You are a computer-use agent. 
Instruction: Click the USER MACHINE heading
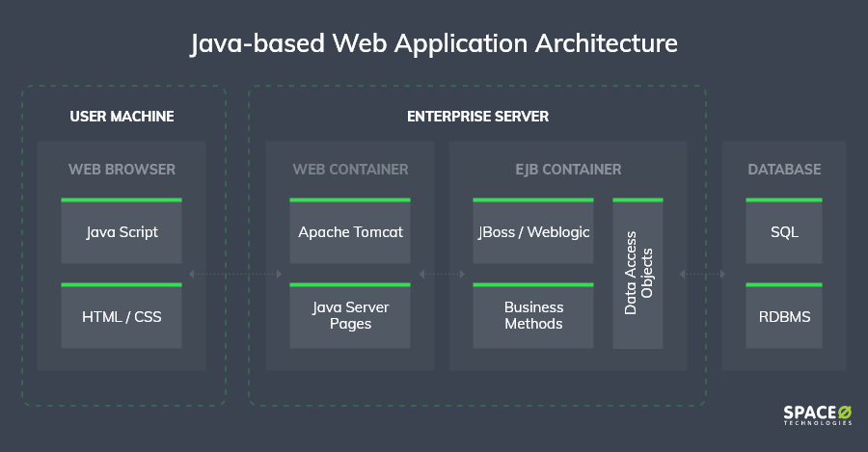(x=122, y=117)
